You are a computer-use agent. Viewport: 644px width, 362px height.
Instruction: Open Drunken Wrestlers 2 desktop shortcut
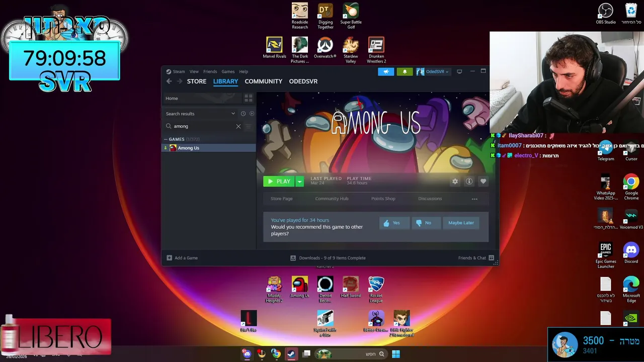click(376, 50)
